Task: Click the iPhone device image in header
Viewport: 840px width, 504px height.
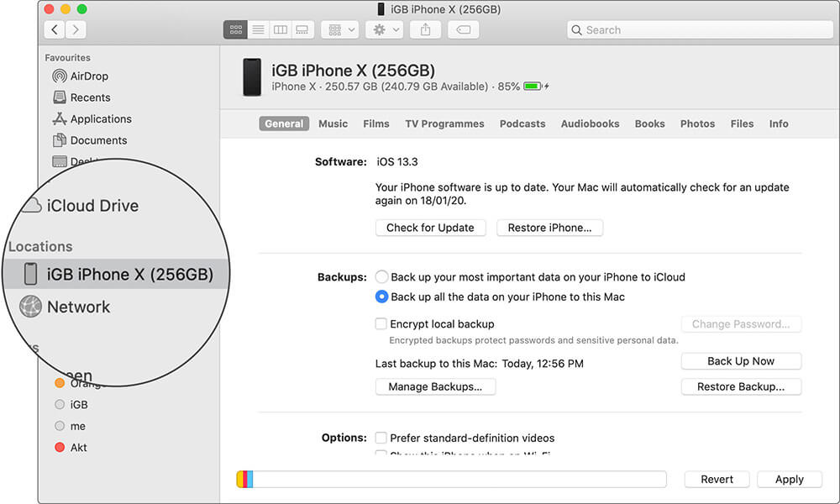Action: [x=252, y=77]
